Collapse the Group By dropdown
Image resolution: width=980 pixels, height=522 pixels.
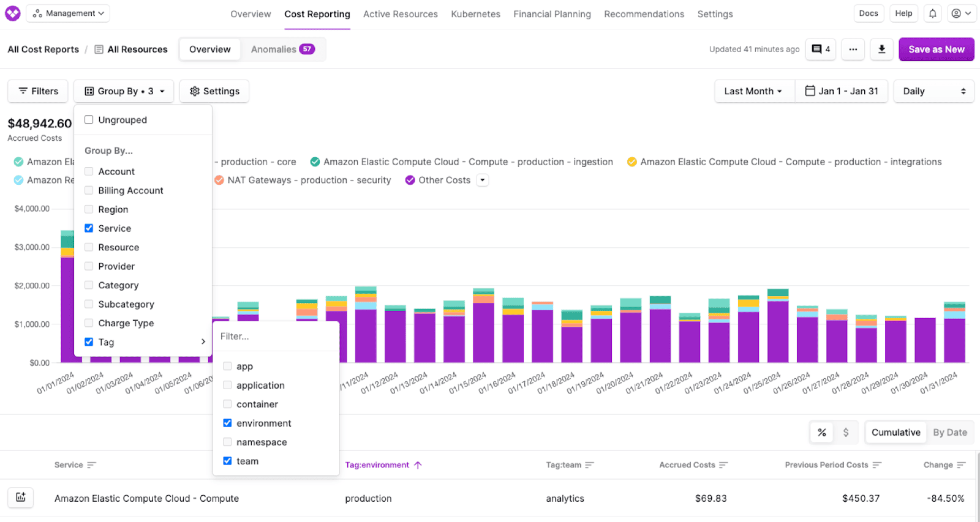click(x=124, y=91)
